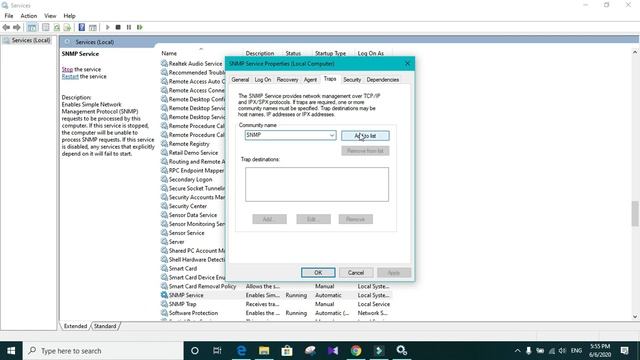Click the Stop Service square icon
This screenshot has height=360, width=640.
click(118, 27)
